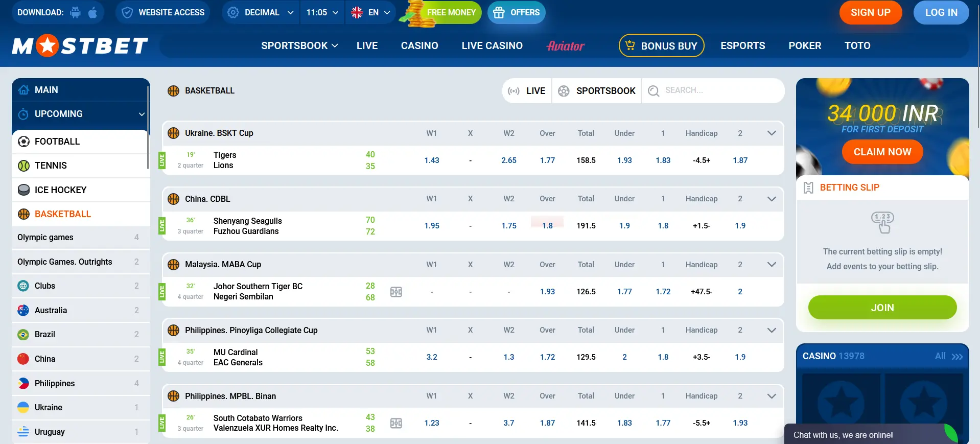Click the green Join button
This screenshot has width=980, height=444.
pyautogui.click(x=882, y=308)
